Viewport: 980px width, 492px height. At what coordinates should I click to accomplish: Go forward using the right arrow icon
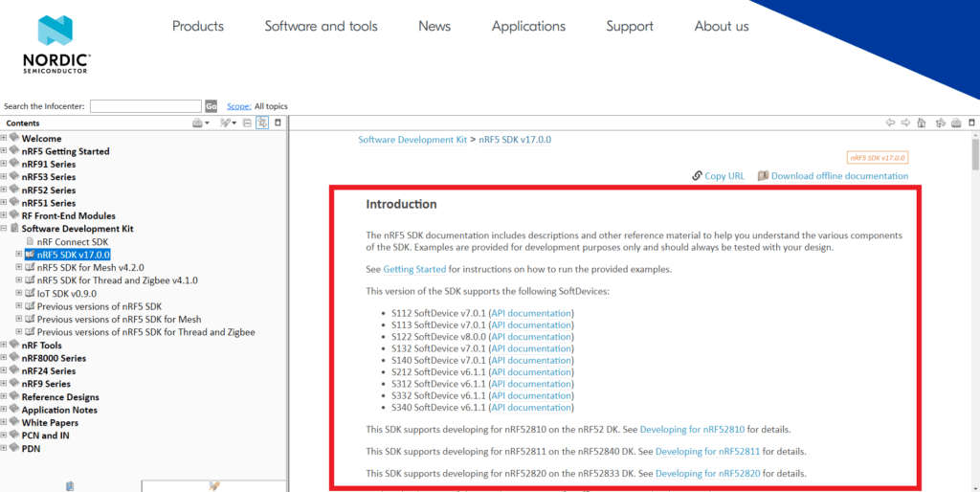pyautogui.click(x=905, y=123)
